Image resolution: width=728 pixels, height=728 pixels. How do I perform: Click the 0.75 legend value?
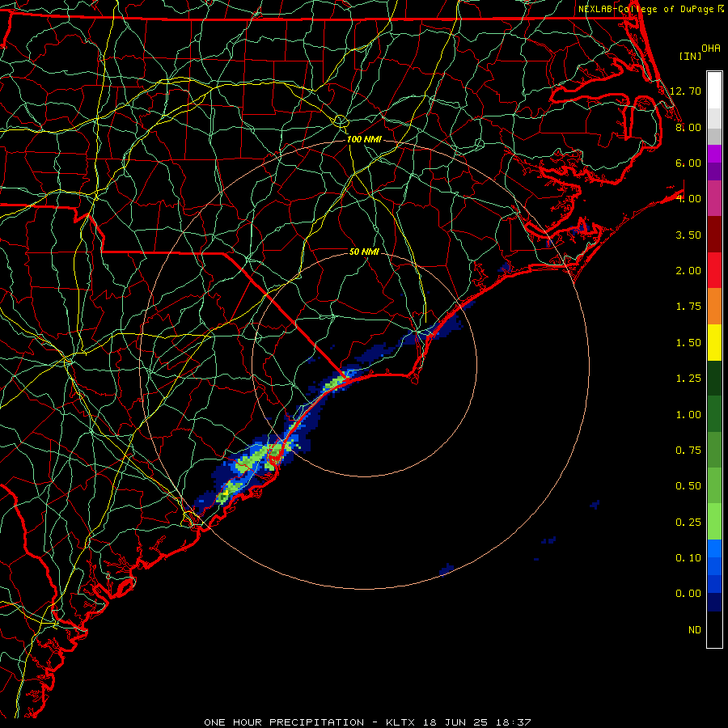click(x=688, y=451)
